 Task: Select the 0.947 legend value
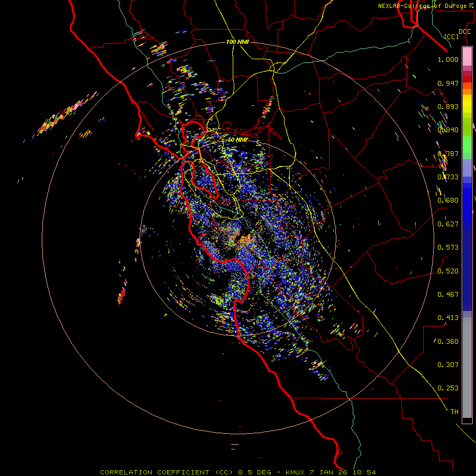click(x=448, y=83)
